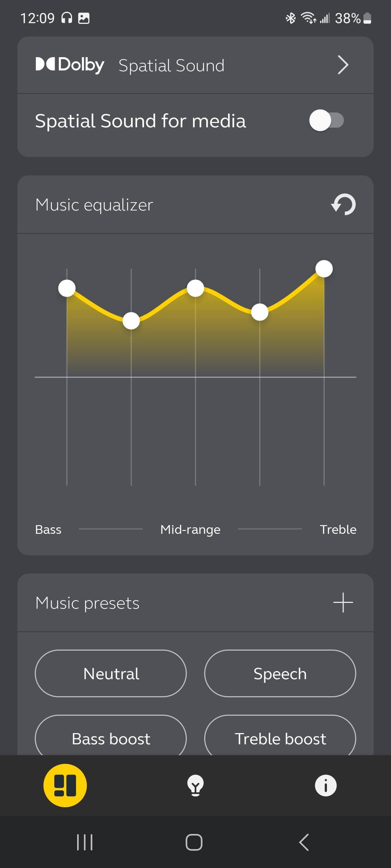This screenshot has height=868, width=391.
Task: Select the Speech preset
Action: click(x=280, y=673)
